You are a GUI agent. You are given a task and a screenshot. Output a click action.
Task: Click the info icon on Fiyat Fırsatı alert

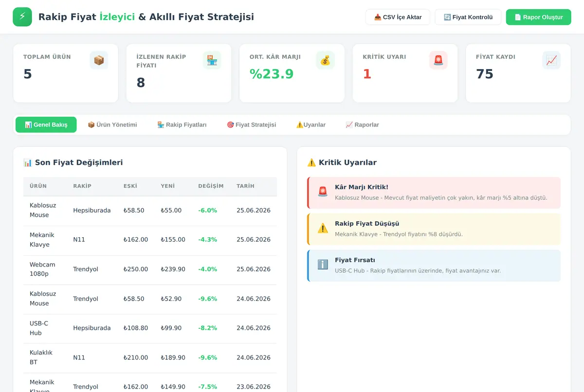tap(323, 265)
